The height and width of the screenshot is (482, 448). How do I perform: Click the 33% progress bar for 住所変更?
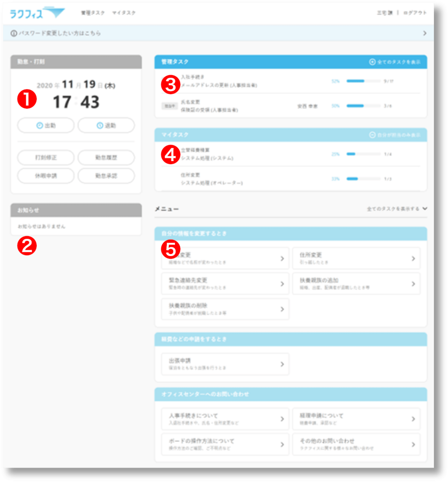pos(363,179)
